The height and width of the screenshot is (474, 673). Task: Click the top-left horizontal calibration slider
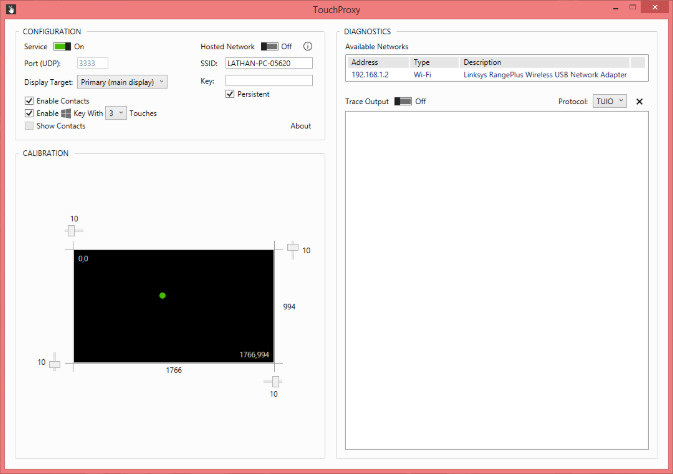click(x=72, y=231)
